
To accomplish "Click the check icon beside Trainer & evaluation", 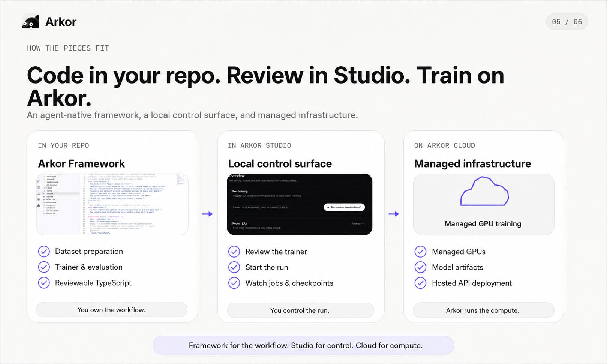I will pyautogui.click(x=44, y=267).
